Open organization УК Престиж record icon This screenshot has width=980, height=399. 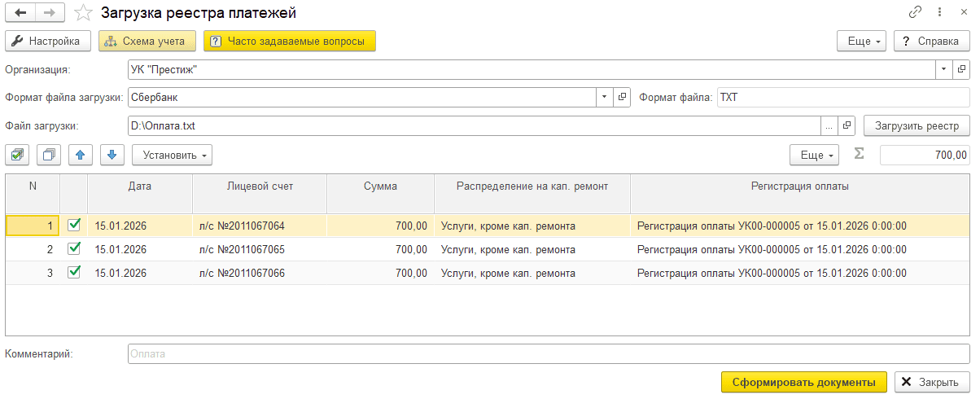pos(961,70)
